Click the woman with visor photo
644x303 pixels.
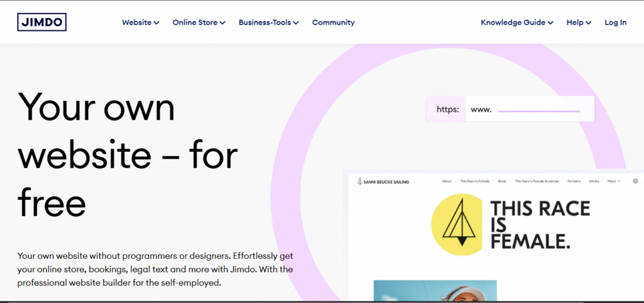click(435, 290)
